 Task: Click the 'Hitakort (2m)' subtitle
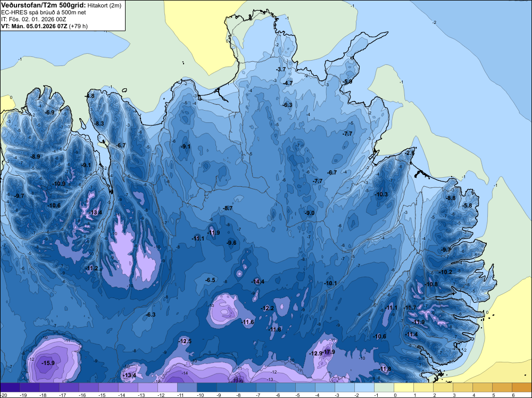pos(104,5)
